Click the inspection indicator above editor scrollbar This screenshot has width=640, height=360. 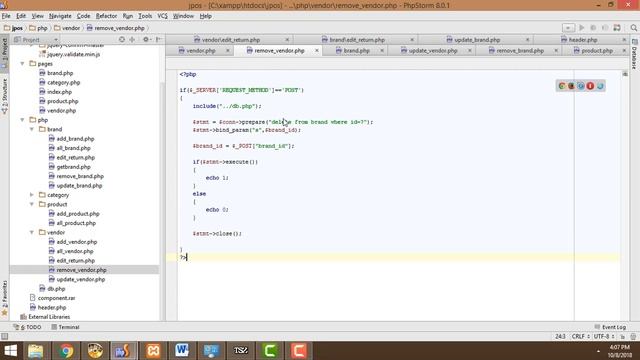pyautogui.click(x=625, y=74)
